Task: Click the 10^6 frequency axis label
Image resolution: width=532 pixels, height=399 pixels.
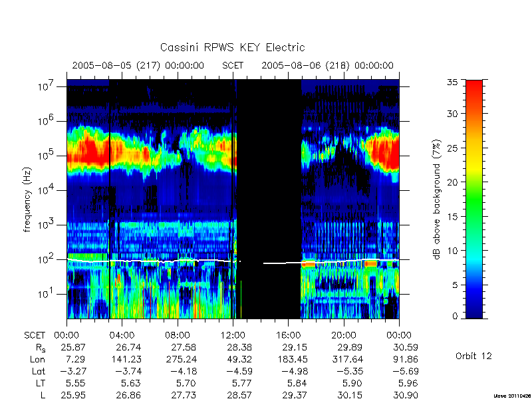Action: 46,120
